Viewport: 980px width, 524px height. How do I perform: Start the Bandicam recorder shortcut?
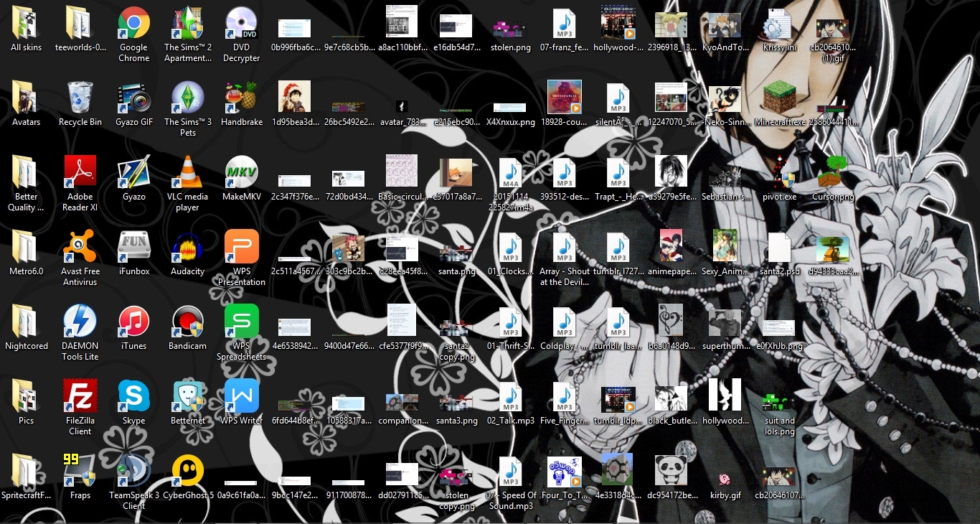coord(188,322)
